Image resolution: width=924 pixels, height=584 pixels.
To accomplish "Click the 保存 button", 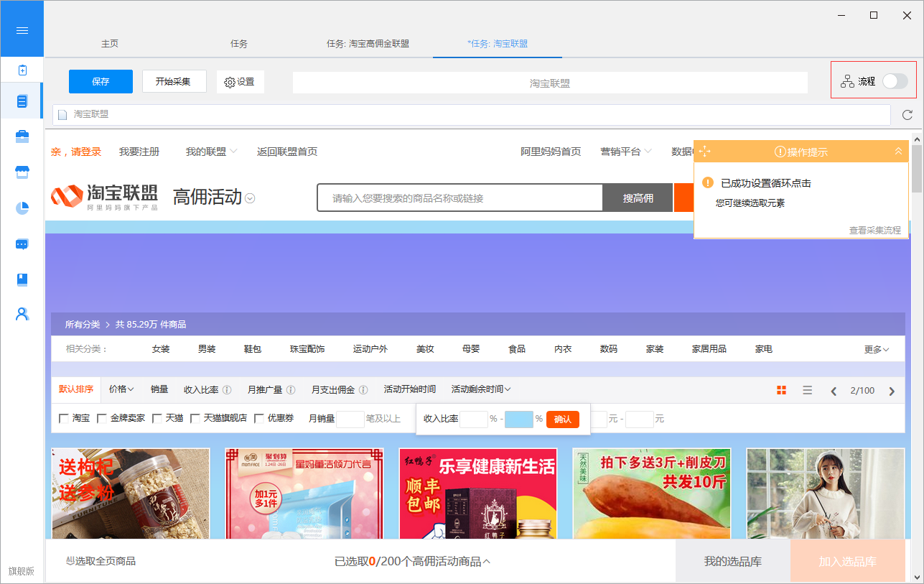I will click(x=101, y=81).
